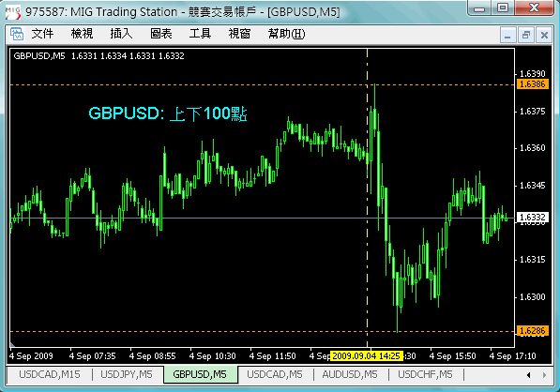This screenshot has height=392, width=560.
Task: Click the 1.6286 lower price level label
Action: pos(533,331)
